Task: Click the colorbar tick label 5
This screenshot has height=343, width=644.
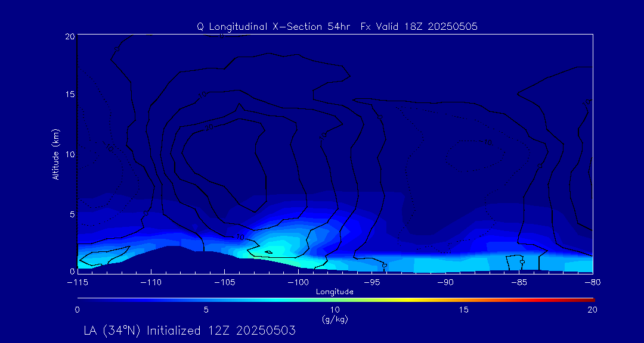Action: point(206,310)
